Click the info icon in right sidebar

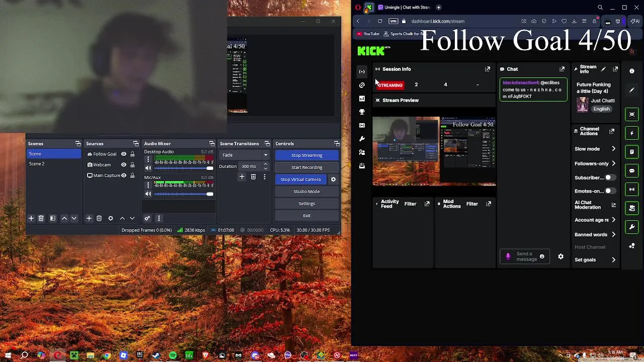[x=632, y=71]
